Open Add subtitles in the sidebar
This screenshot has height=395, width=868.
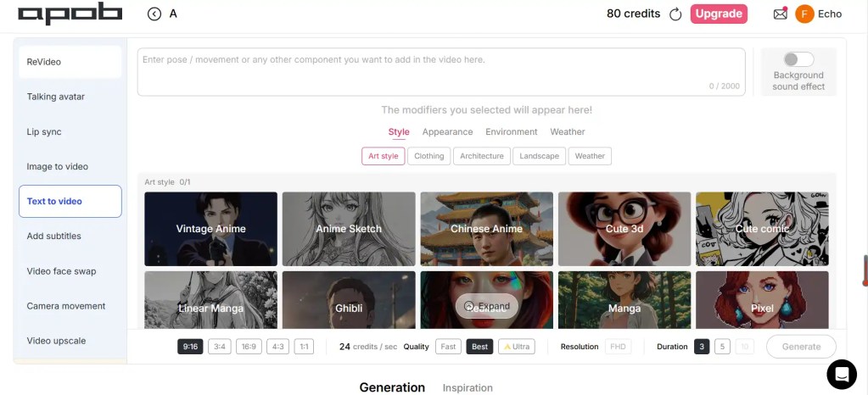70,236
